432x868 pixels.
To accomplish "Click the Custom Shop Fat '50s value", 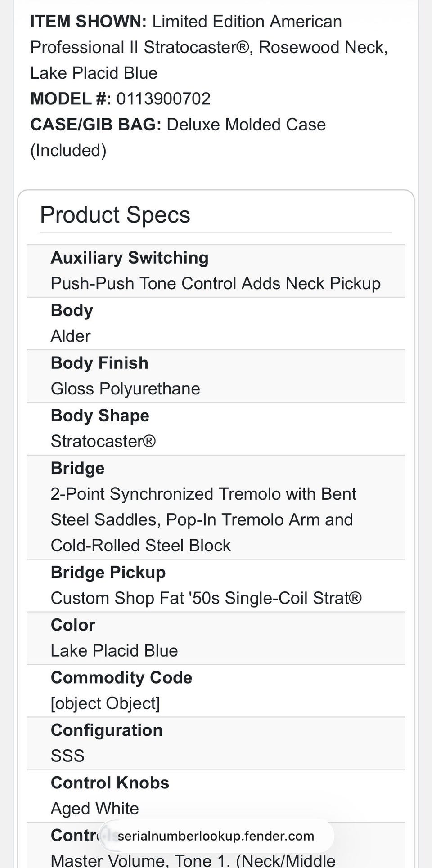I will point(206,598).
